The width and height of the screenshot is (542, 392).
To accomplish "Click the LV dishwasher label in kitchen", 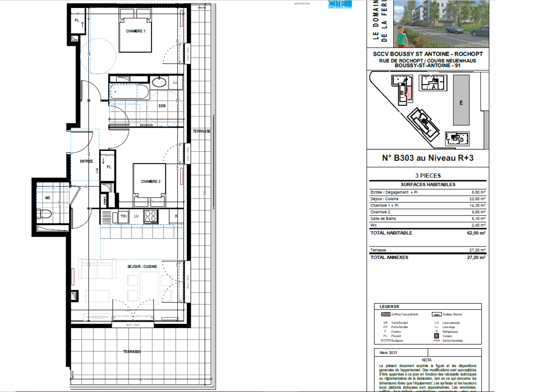I will [136, 216].
